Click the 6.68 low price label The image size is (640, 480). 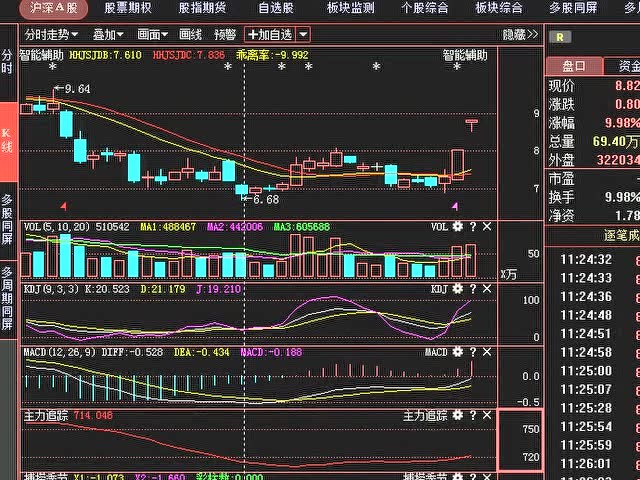266,199
